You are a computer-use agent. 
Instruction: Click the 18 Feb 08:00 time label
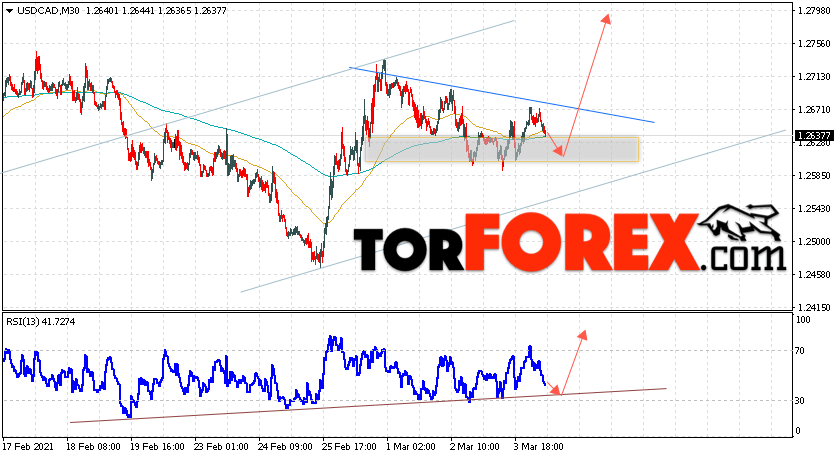pyautogui.click(x=94, y=446)
